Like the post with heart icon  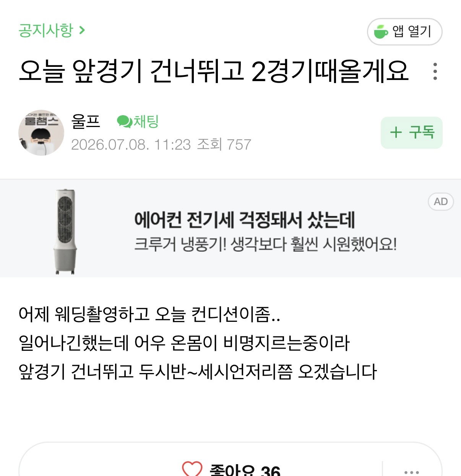click(x=192, y=469)
